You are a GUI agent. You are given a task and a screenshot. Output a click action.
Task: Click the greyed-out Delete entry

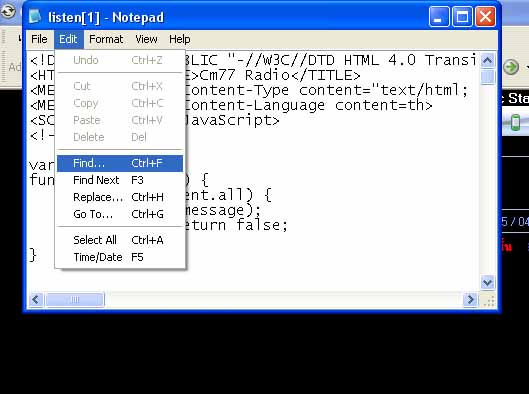point(120,137)
